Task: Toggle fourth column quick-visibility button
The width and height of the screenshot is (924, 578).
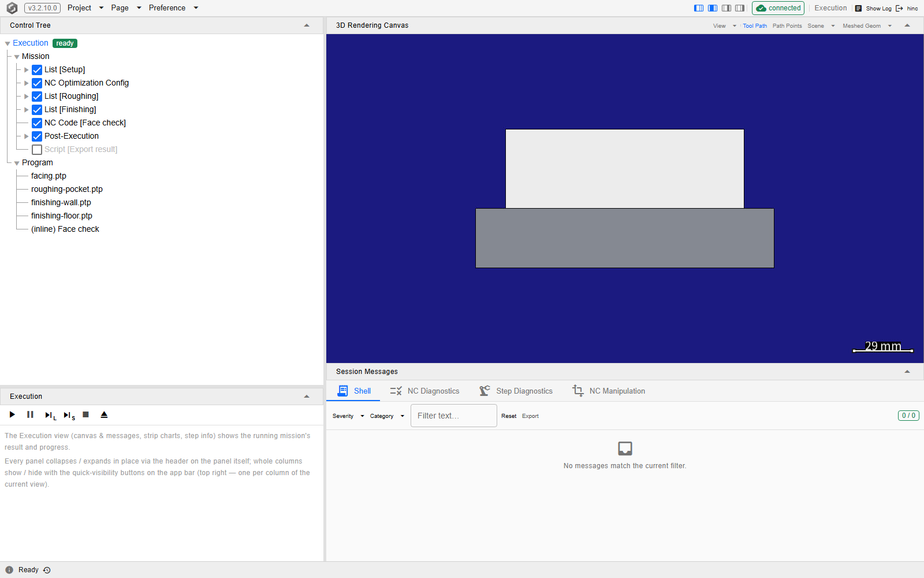Action: click(x=740, y=8)
